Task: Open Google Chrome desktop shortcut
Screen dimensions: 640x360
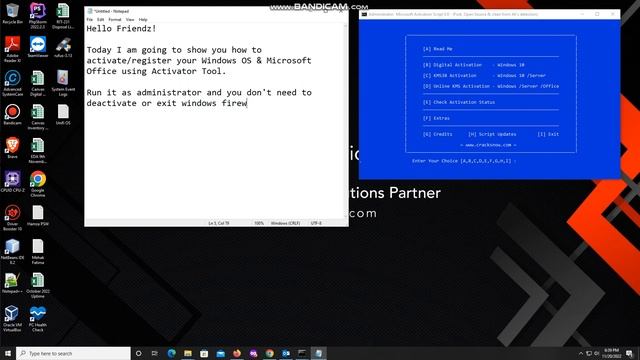Action: 38,184
